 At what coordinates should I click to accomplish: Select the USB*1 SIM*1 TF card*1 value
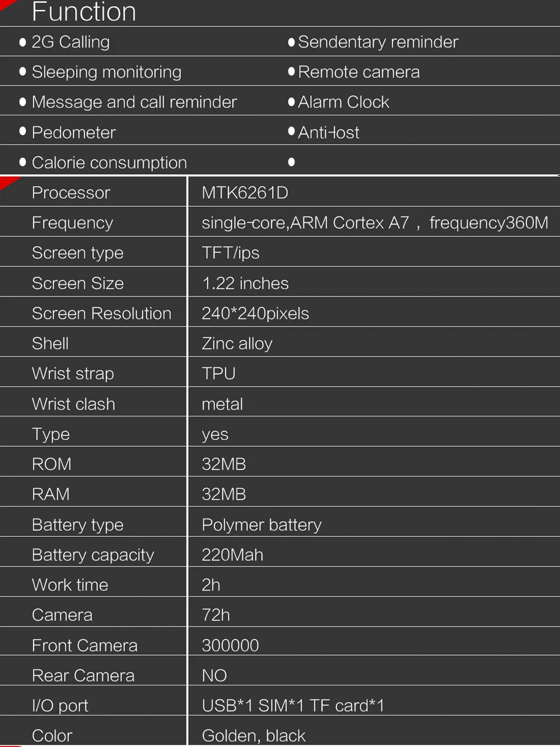click(293, 706)
